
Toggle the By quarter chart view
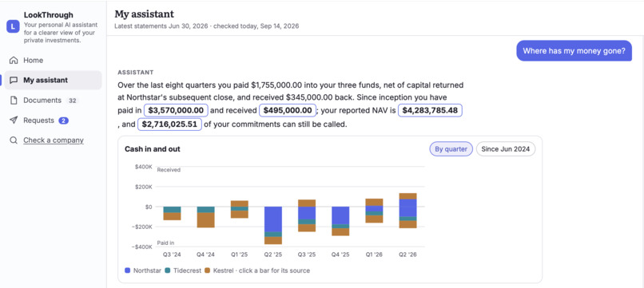point(451,149)
